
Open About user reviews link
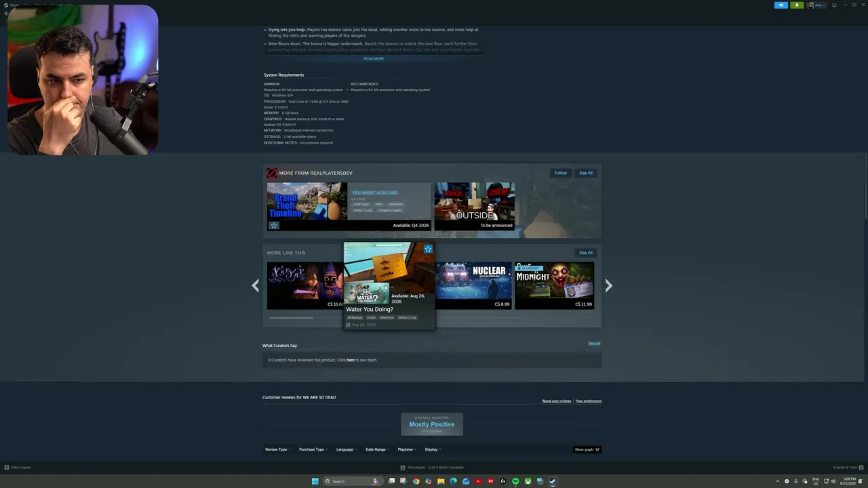[557, 401]
